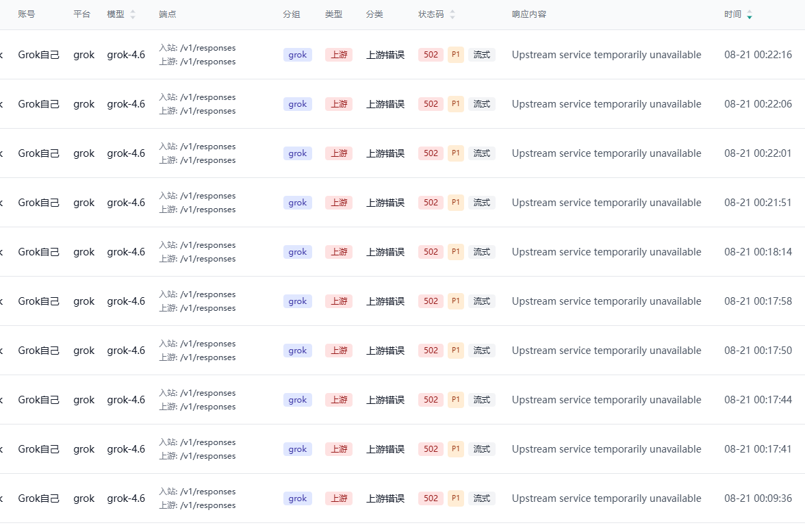Click the 上游 type tag in the 00:17:50 row
This screenshot has width=805, height=532.
click(339, 351)
